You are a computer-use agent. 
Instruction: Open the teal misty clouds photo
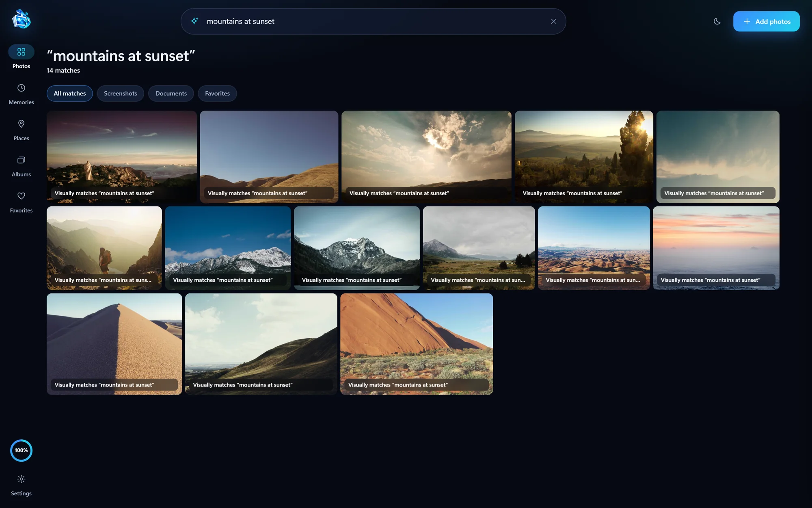click(x=718, y=157)
